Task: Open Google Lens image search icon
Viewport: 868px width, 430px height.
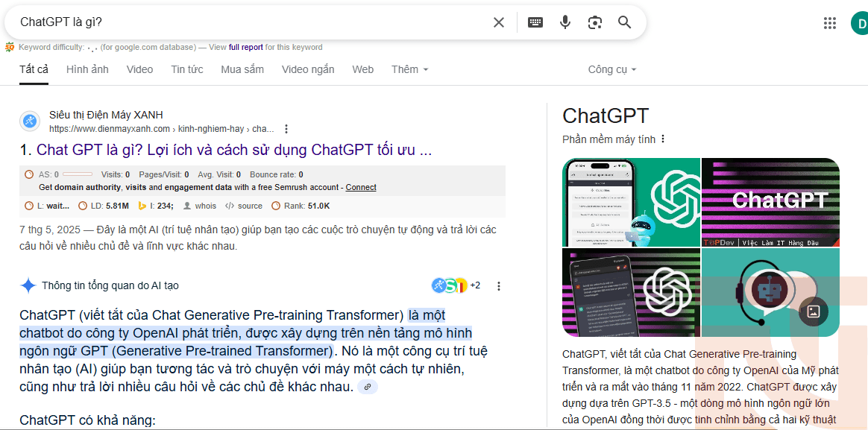Action: [595, 22]
